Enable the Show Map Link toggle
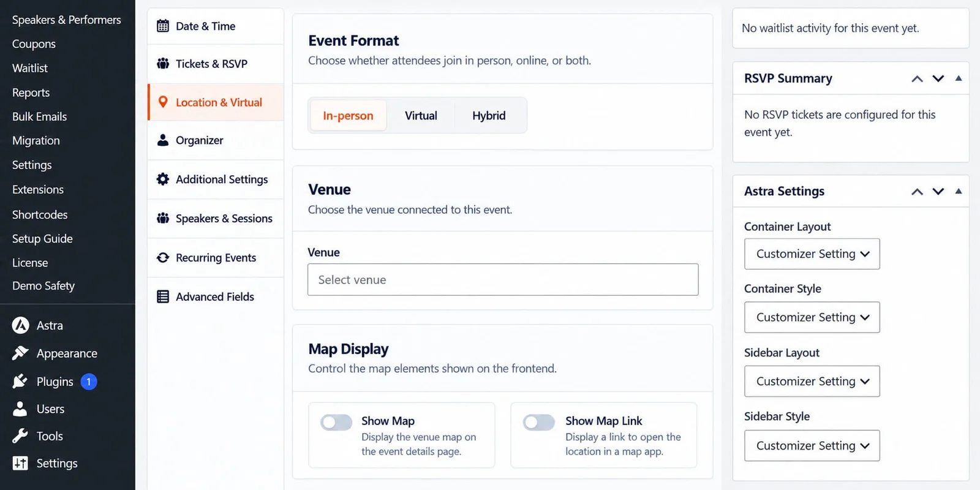 (x=539, y=422)
